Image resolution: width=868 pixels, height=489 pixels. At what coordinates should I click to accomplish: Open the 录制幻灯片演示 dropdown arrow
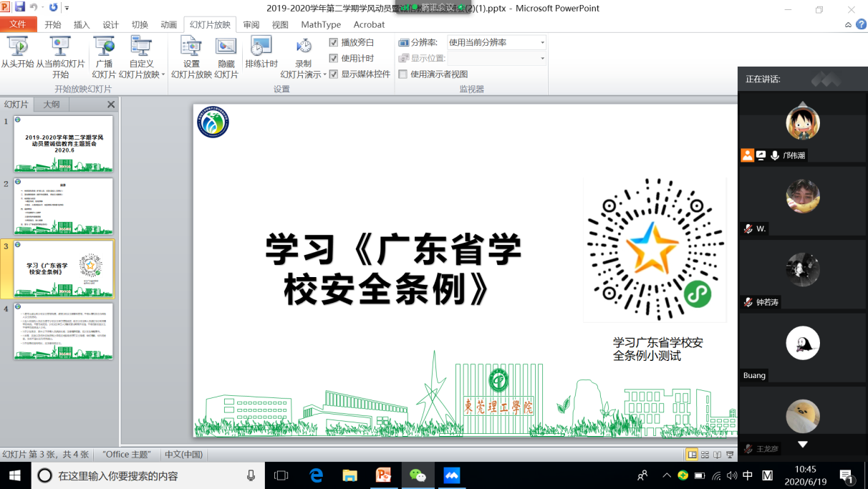coord(324,74)
